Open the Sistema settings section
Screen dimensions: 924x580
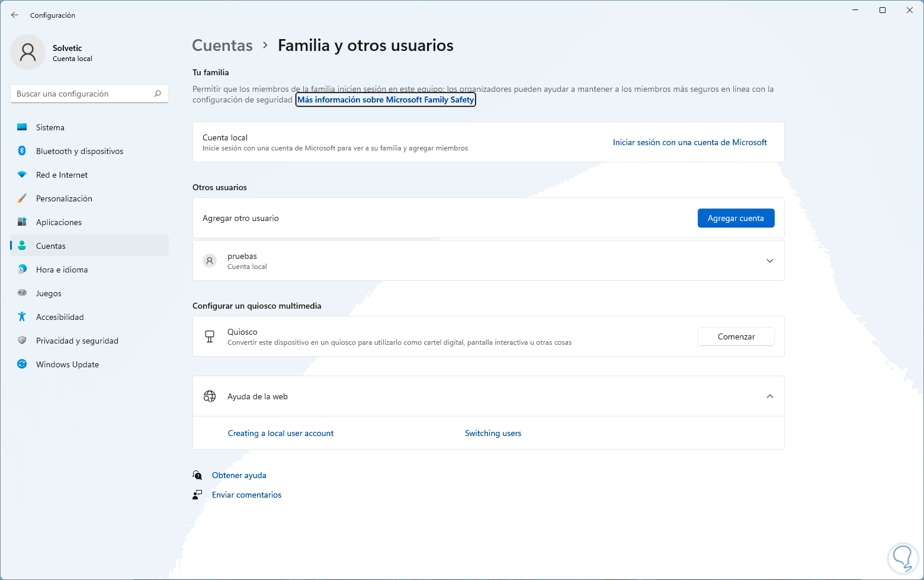click(50, 127)
